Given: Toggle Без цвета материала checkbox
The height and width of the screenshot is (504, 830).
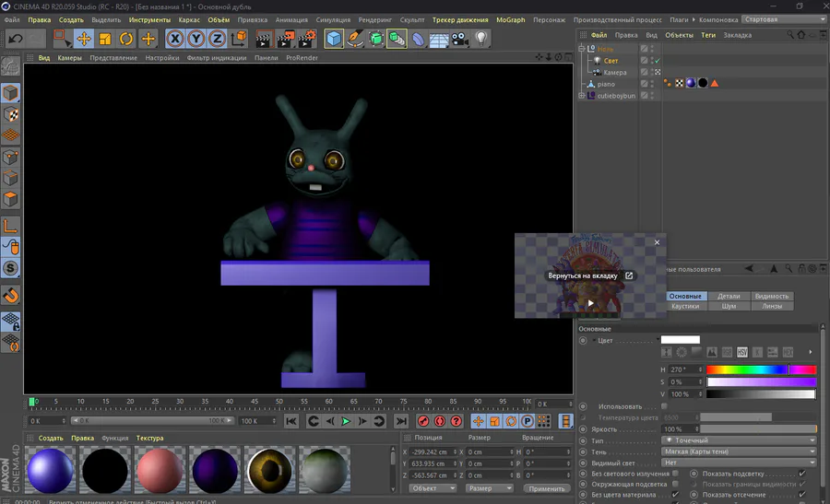Looking at the screenshot, I should pos(675,495).
